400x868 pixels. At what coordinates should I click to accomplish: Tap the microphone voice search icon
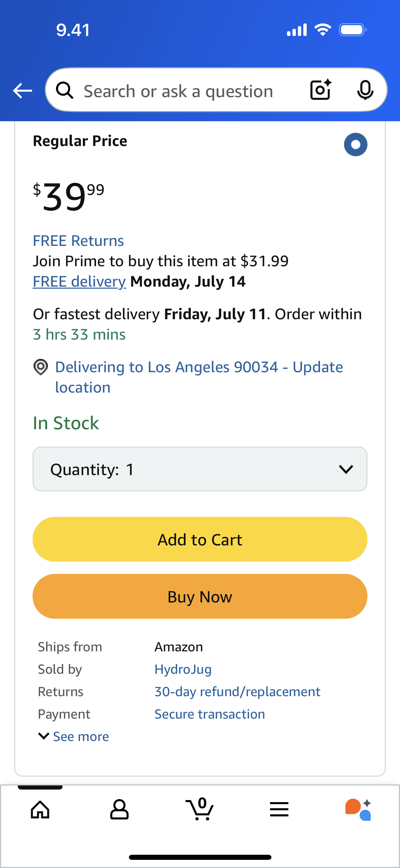365,90
